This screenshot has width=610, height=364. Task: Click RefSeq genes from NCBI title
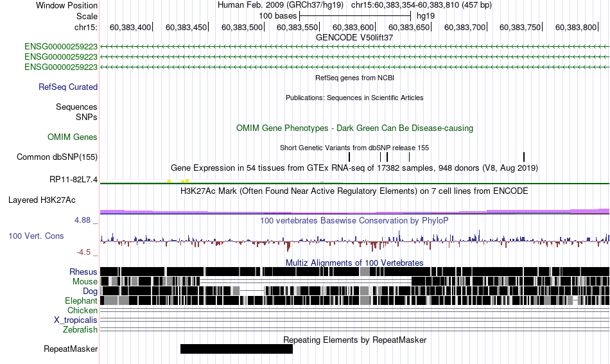point(354,78)
